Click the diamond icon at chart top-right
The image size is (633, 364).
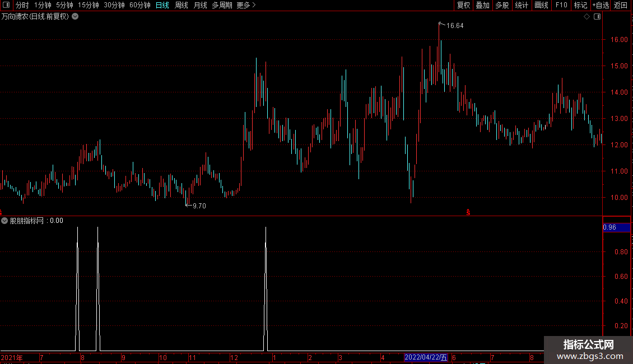[587, 17]
